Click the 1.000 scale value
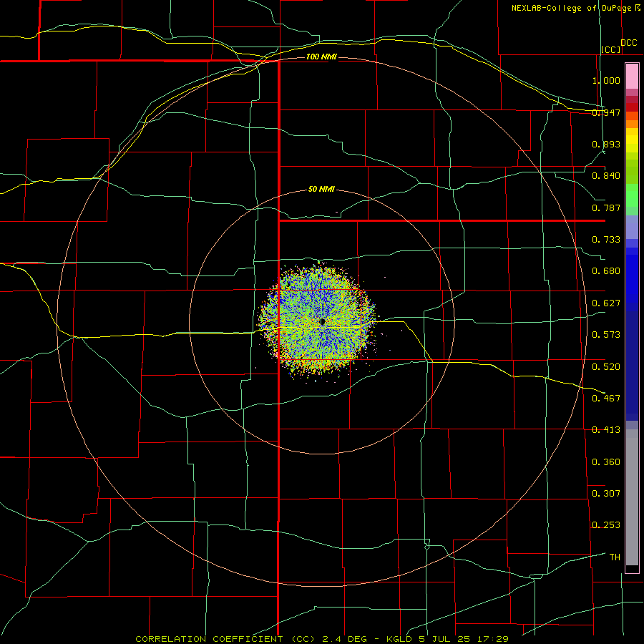The height and width of the screenshot is (644, 644). [x=606, y=80]
